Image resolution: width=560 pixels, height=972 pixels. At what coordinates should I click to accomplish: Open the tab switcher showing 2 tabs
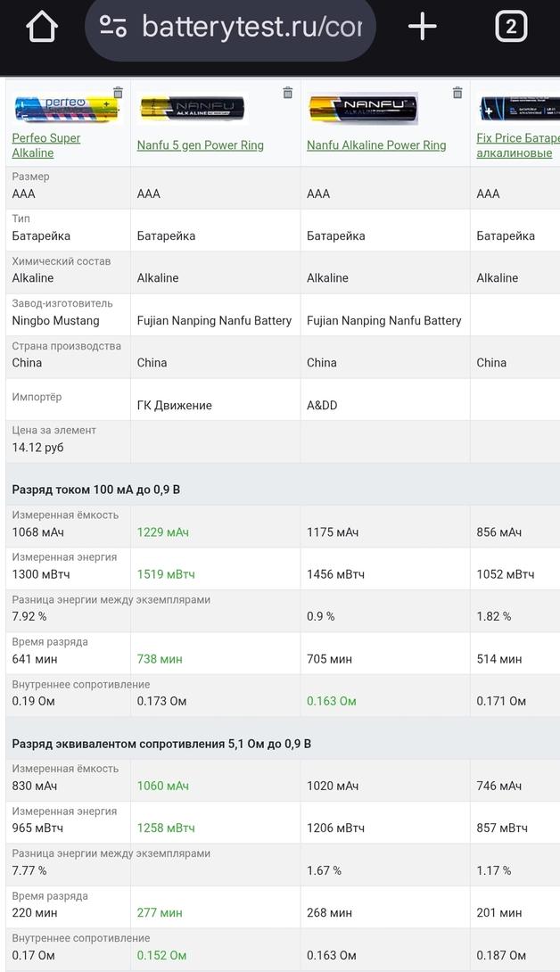[x=510, y=27]
